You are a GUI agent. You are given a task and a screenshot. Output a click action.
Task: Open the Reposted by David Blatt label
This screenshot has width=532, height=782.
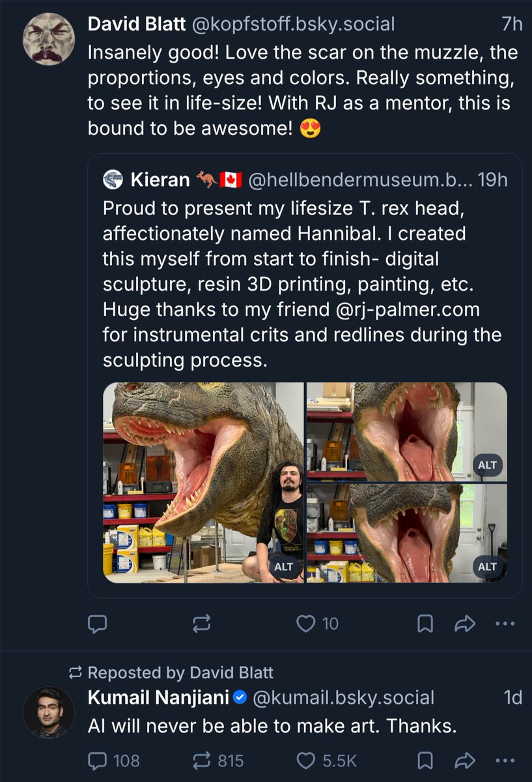[171, 672]
